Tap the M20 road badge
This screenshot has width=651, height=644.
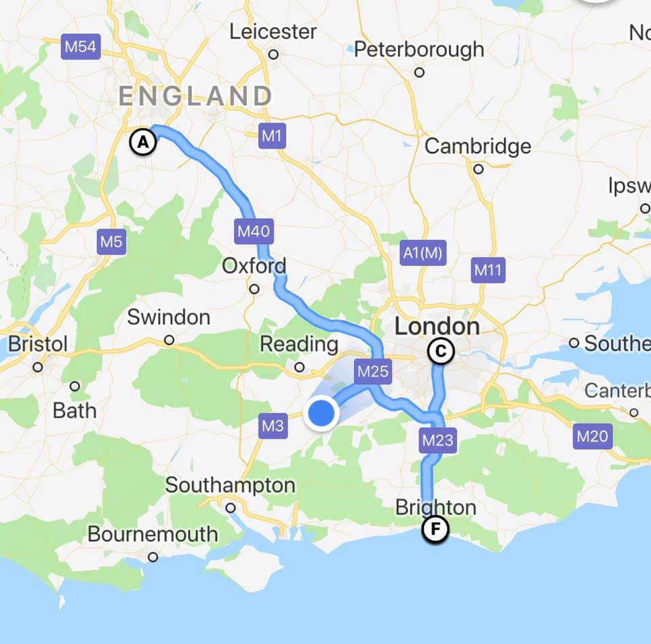click(593, 436)
